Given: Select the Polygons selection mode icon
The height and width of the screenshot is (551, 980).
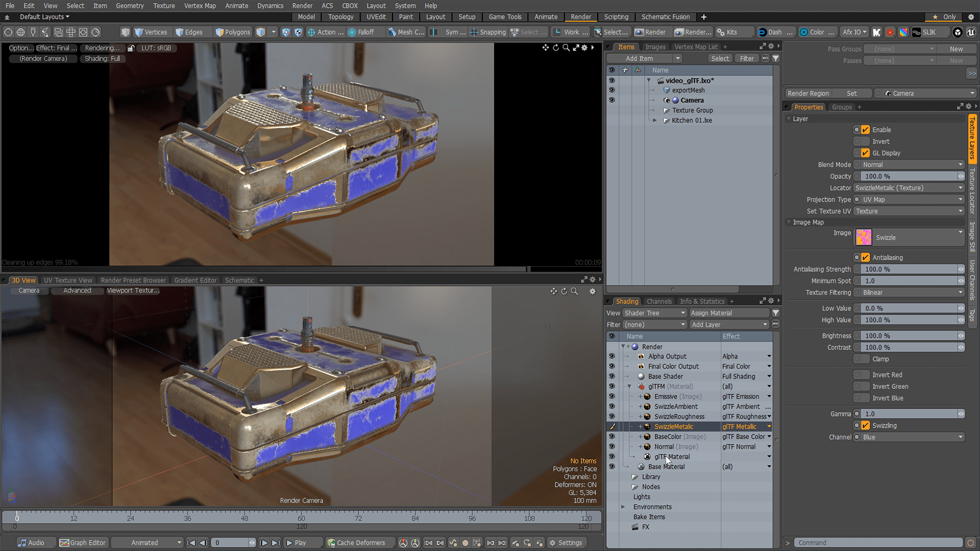Looking at the screenshot, I should click(220, 32).
